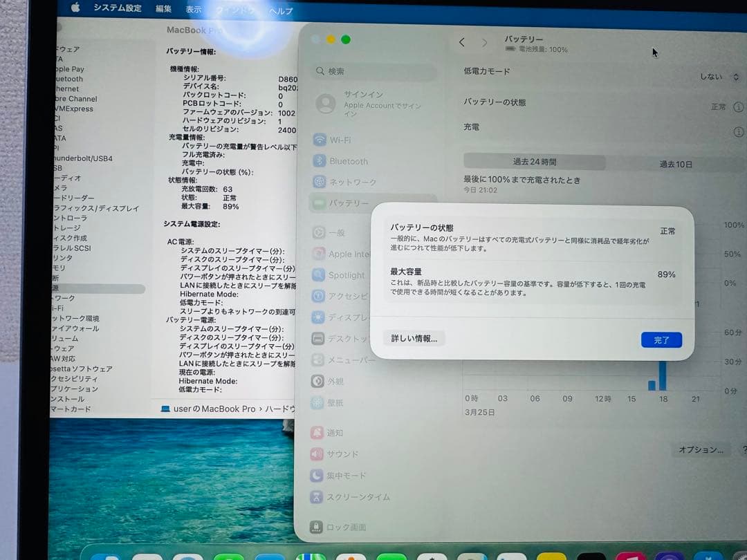Select アクセシビリティ in System Information sidebar

coord(74,379)
